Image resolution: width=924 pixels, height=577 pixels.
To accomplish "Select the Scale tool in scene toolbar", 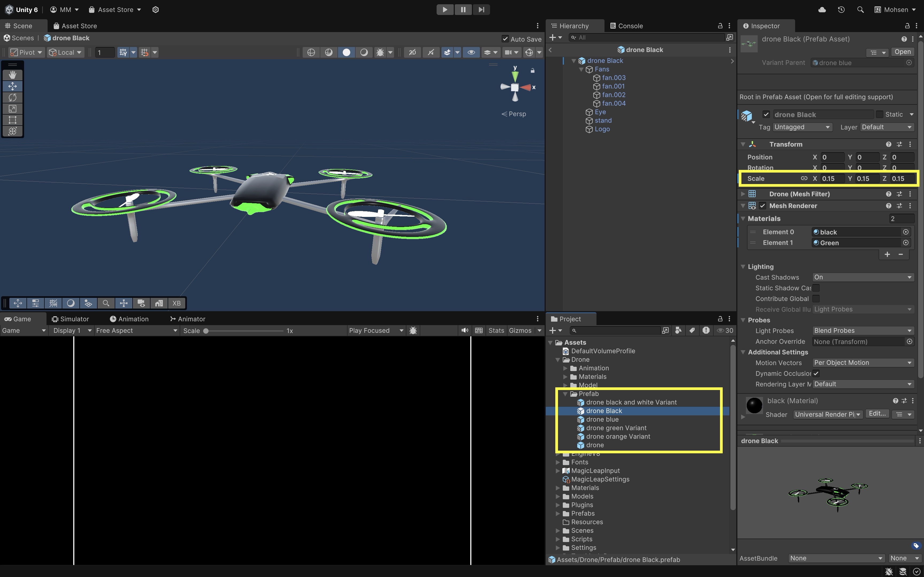I will pos(13,109).
